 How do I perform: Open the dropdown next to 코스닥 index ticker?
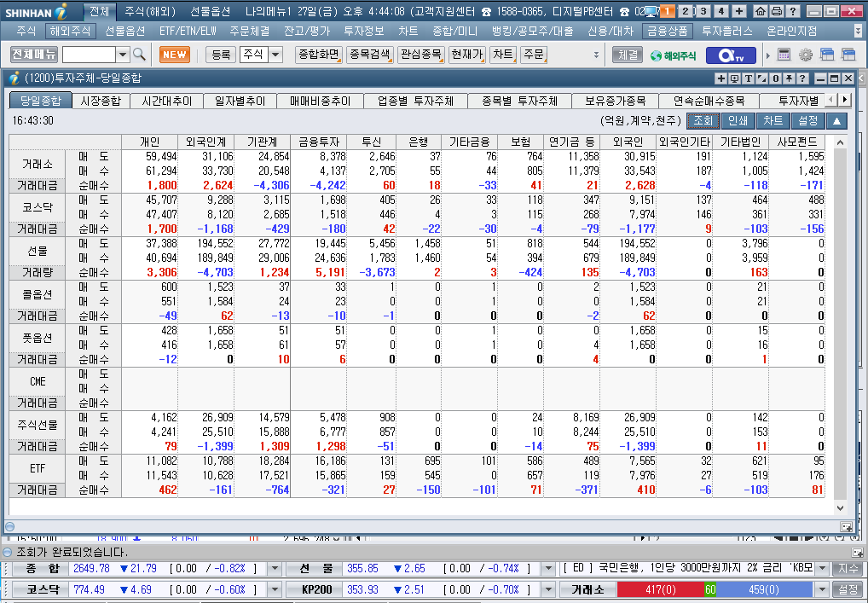(x=275, y=589)
